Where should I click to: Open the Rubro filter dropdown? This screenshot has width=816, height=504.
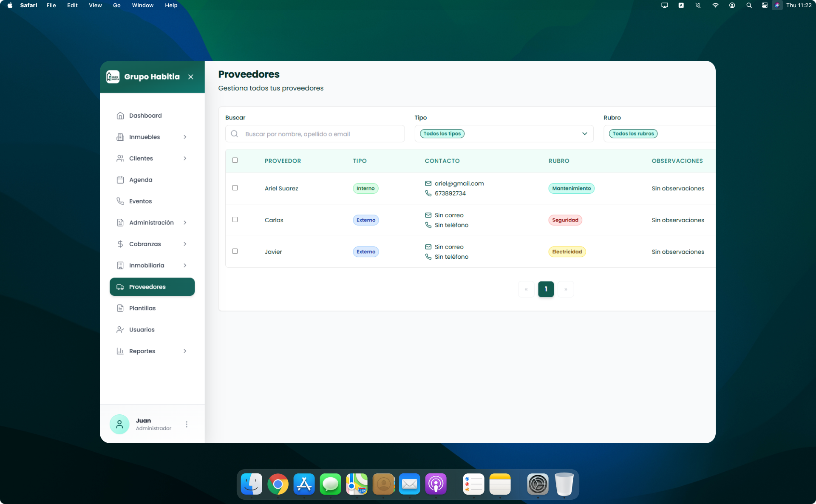pyautogui.click(x=659, y=134)
